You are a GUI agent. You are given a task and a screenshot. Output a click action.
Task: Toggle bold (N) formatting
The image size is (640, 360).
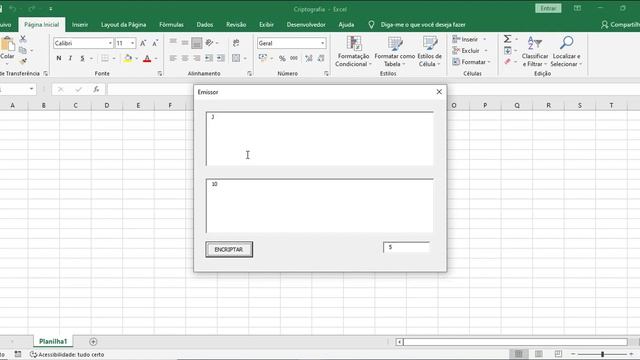(59, 58)
